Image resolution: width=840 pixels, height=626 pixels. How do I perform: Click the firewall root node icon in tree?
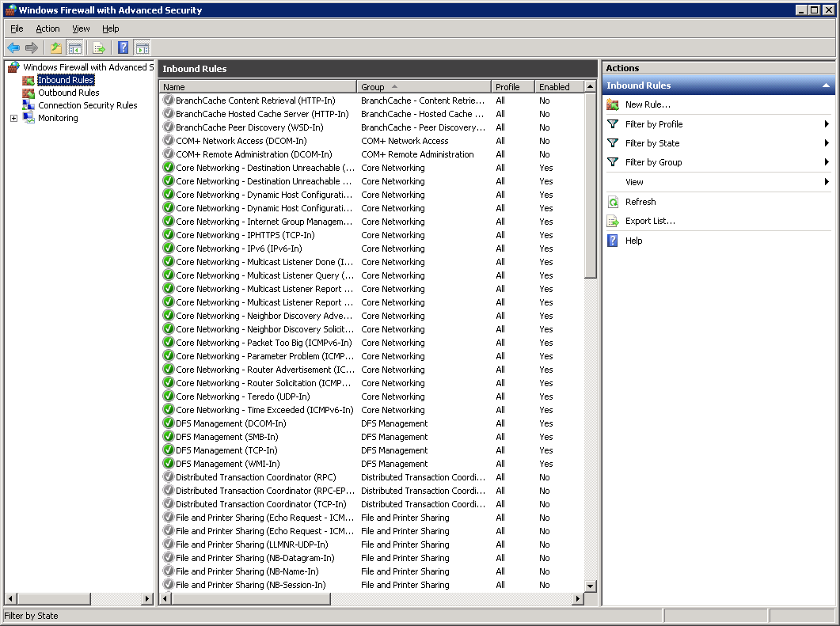point(13,67)
